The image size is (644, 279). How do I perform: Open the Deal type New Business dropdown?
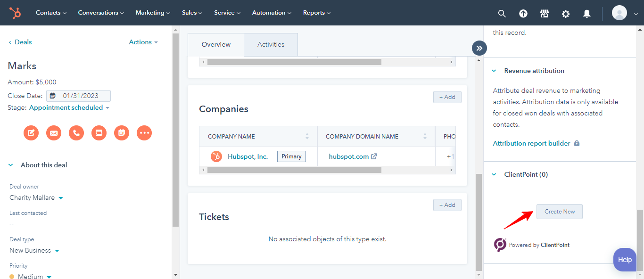(34, 250)
